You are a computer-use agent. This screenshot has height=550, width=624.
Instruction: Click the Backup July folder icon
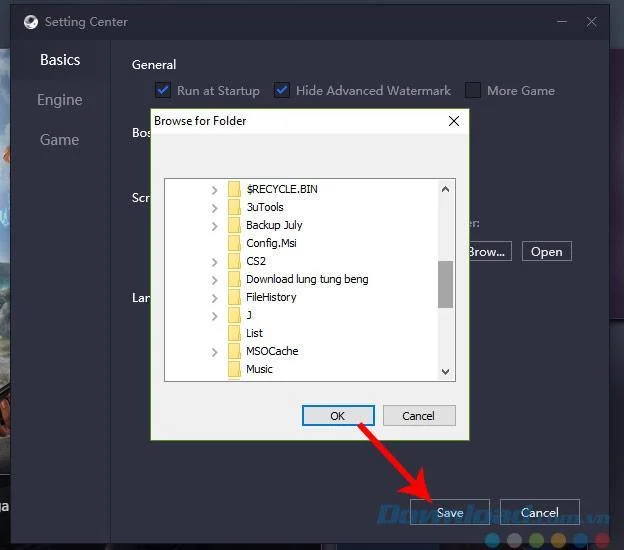tap(234, 225)
